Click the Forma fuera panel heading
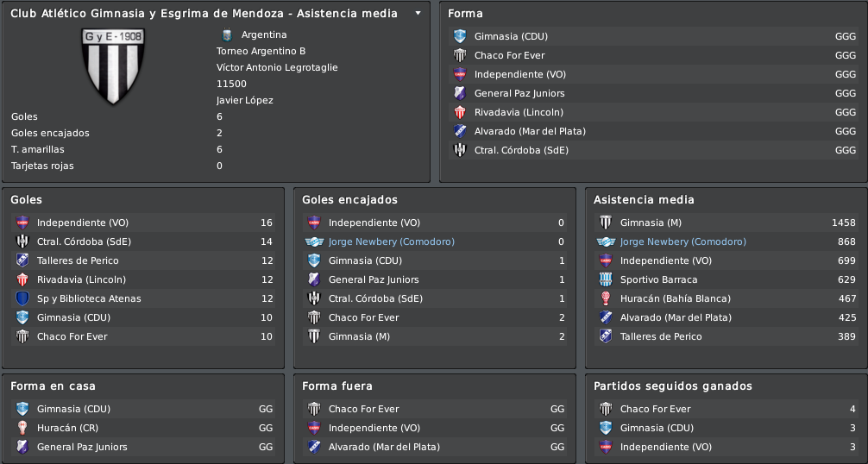The height and width of the screenshot is (464, 868). (x=337, y=386)
